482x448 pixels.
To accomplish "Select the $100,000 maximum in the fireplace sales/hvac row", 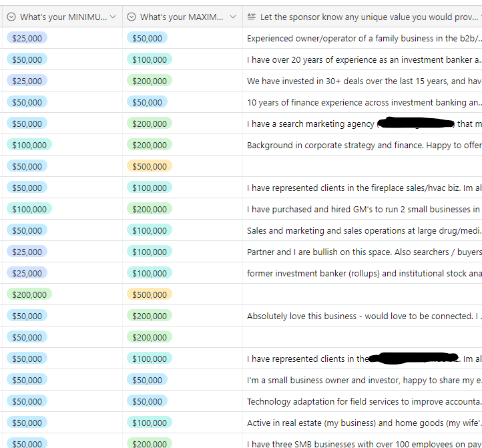I will coord(150,188).
